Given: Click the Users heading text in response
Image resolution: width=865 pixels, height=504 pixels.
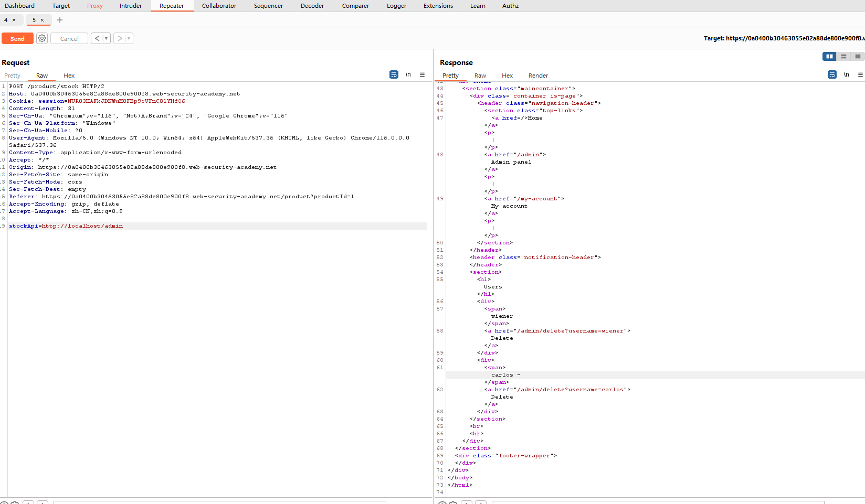Looking at the screenshot, I should (493, 287).
